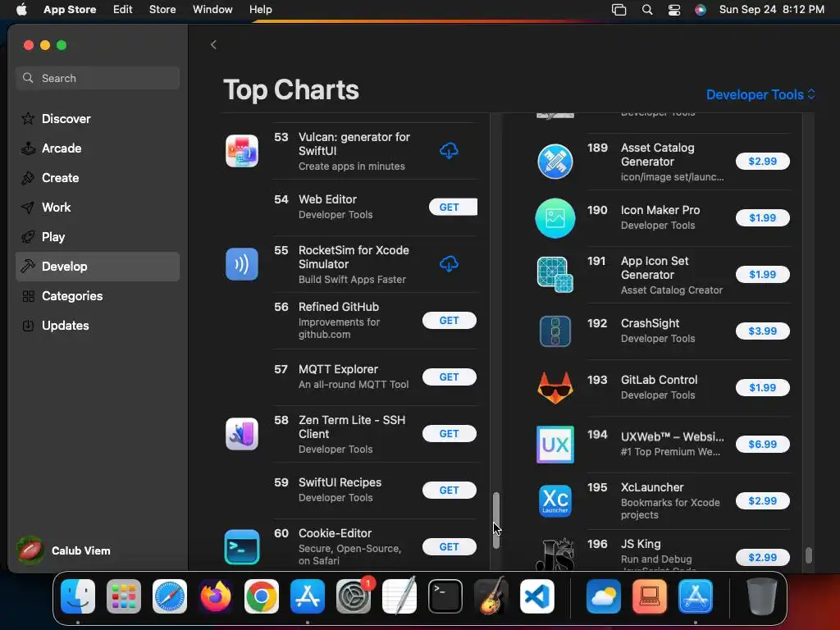The image size is (840, 630).
Task: Open Control Center in menu bar
Action: coord(674,10)
